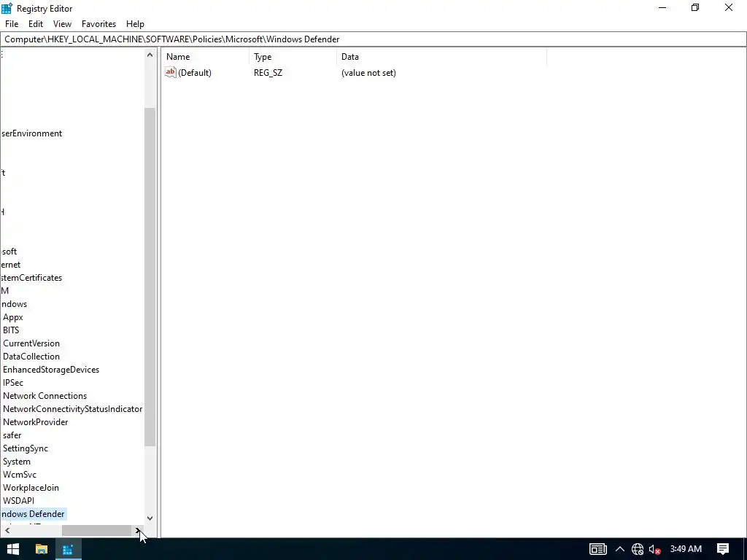
Task: Restore down the Registry Editor window
Action: point(695,7)
